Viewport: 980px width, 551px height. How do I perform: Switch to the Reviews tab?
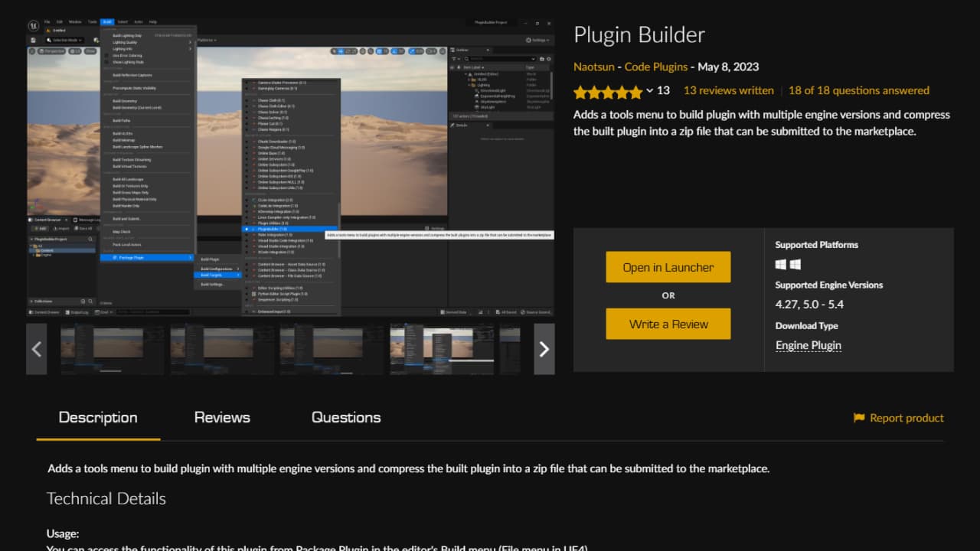click(221, 417)
